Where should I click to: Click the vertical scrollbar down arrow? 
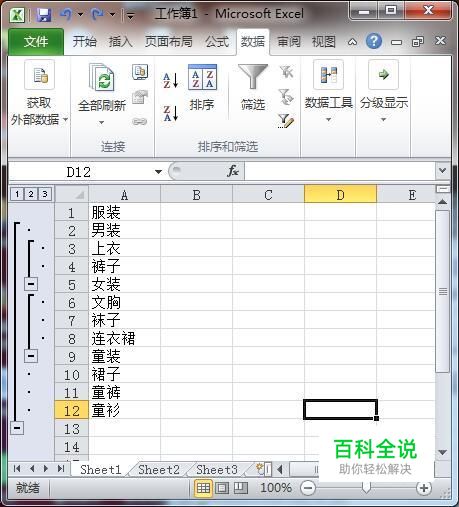tap(443, 452)
